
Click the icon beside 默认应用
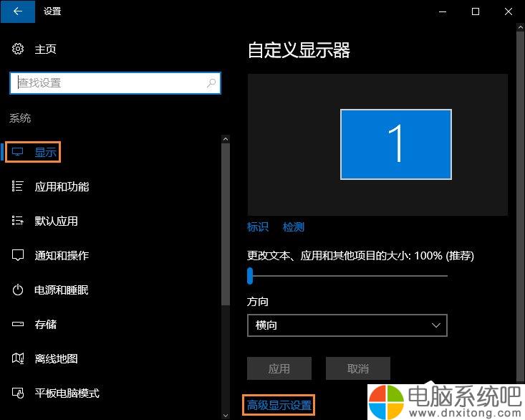tap(17, 221)
